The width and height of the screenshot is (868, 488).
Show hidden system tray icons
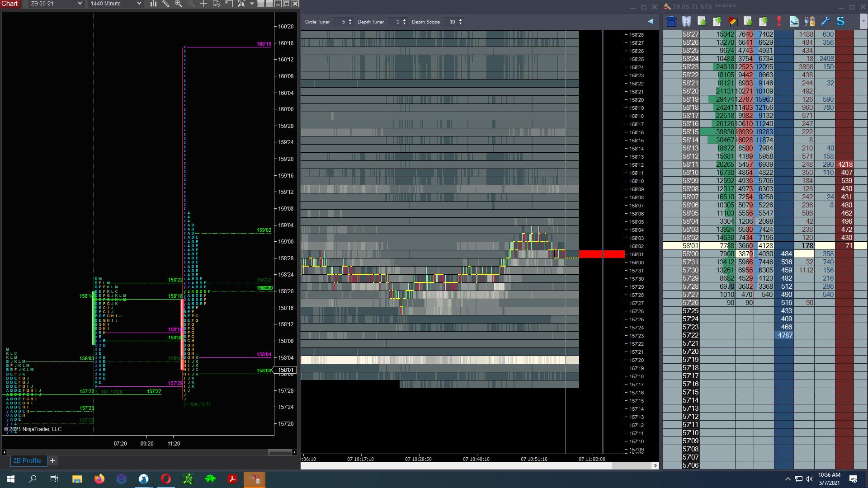point(788,479)
